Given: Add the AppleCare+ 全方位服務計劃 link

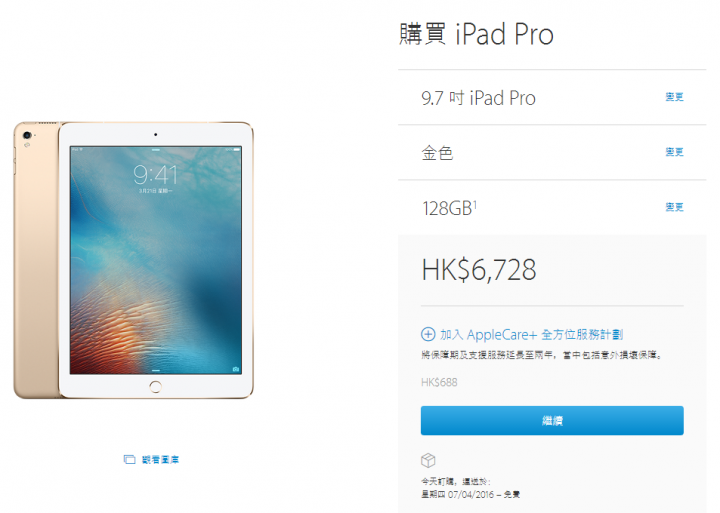Looking at the screenshot, I should pos(531,334).
